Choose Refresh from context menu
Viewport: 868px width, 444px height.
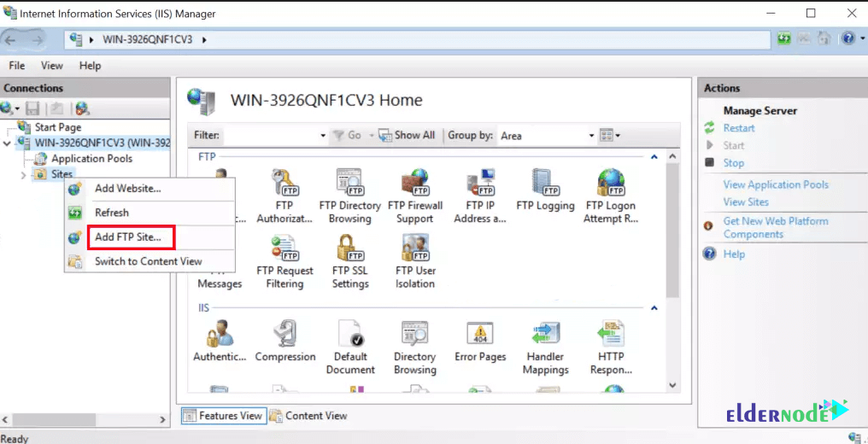[x=150, y=213]
